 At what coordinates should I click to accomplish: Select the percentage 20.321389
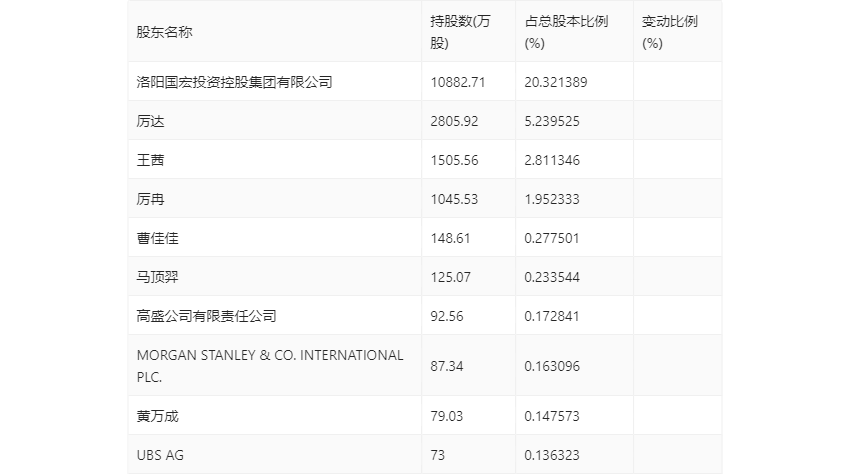(556, 82)
